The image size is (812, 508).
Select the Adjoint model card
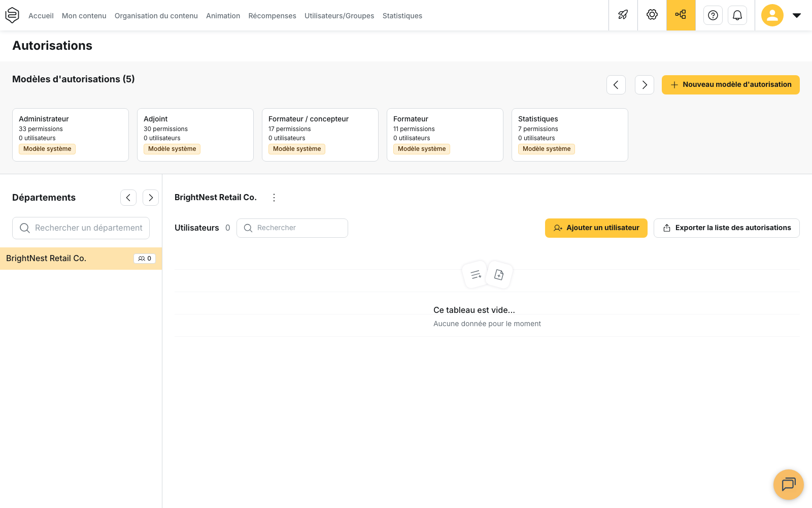(195, 135)
